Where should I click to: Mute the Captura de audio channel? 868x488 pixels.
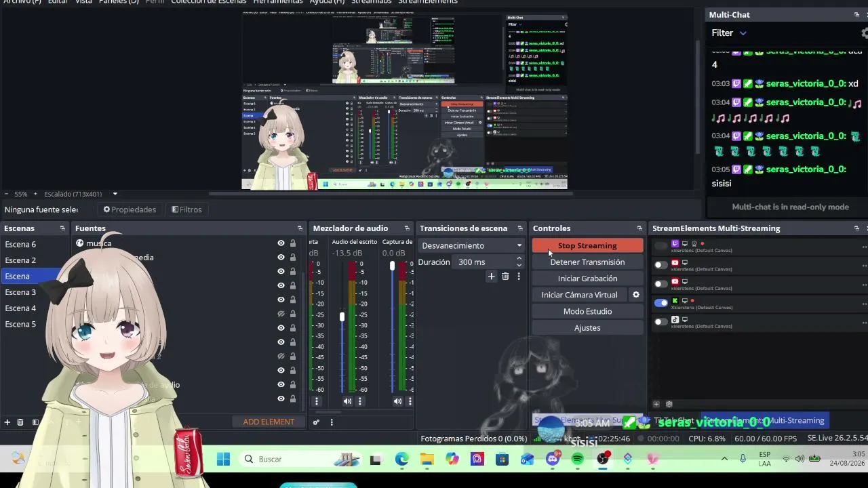397,401
